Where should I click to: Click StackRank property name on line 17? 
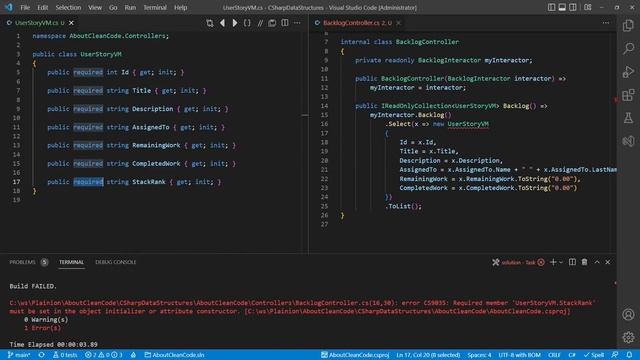(149, 182)
